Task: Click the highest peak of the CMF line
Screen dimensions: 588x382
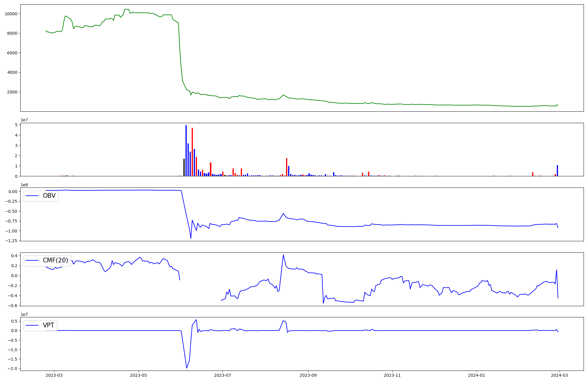Action: pyautogui.click(x=283, y=255)
